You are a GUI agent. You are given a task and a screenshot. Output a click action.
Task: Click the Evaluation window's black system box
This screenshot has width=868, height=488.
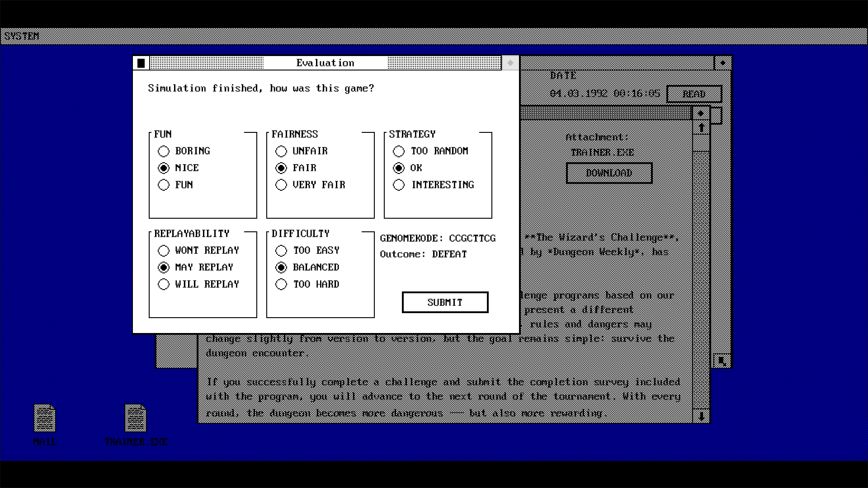(141, 63)
